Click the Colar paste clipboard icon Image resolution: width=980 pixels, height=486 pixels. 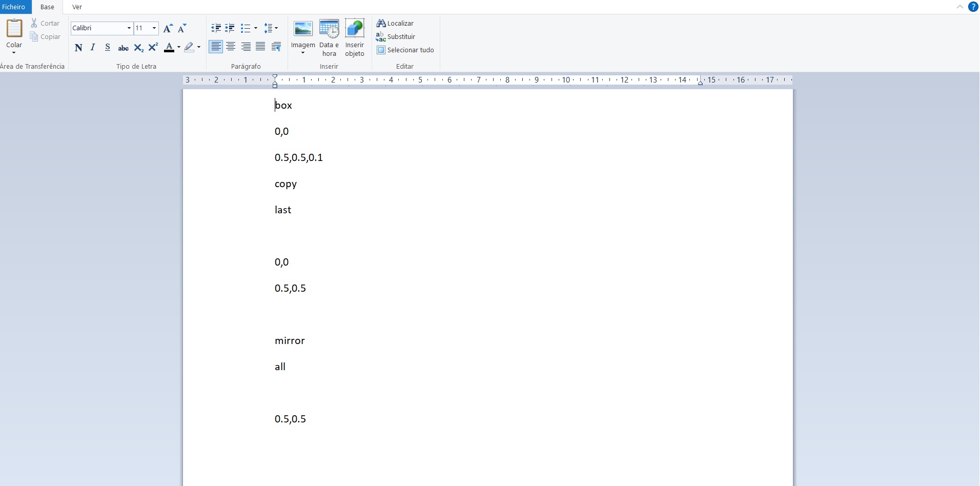pos(14,28)
